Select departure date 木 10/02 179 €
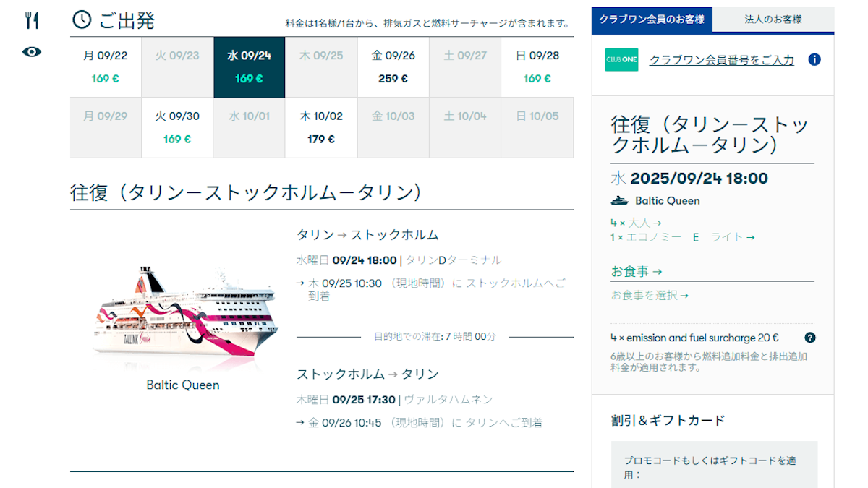 point(321,128)
